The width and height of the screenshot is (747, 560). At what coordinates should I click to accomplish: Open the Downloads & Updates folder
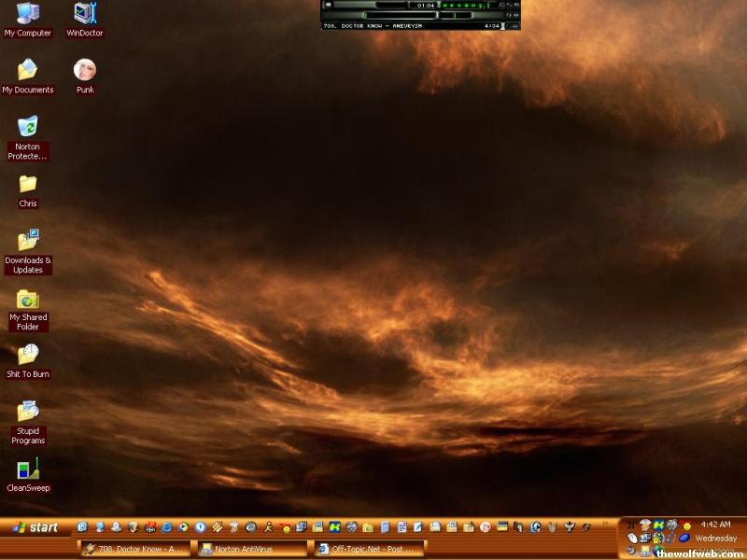[x=28, y=242]
